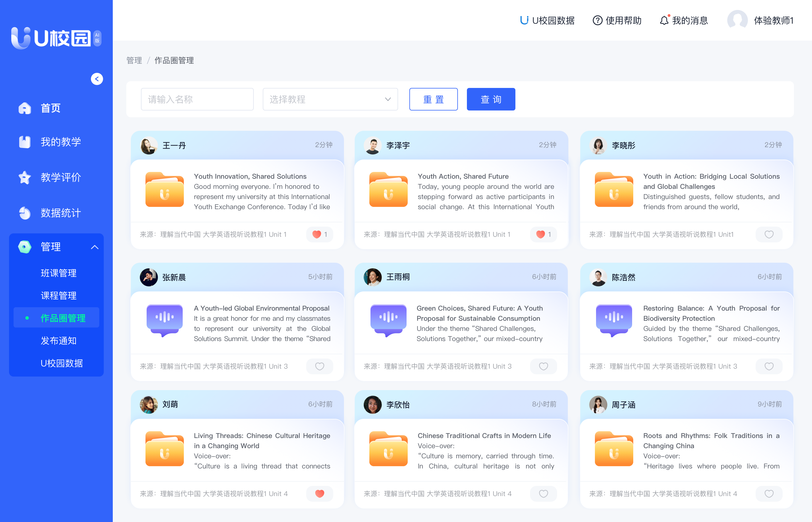Image resolution: width=812 pixels, height=522 pixels.
Task: Click the 重置 reset button
Action: click(x=433, y=99)
